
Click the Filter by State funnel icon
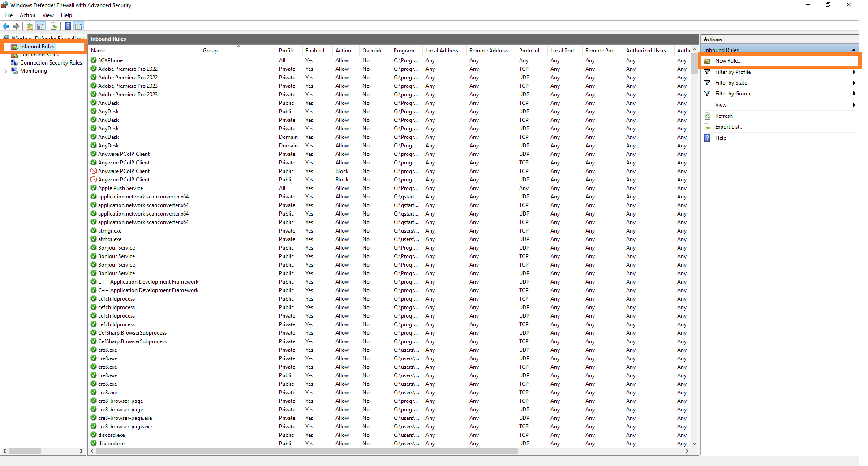click(707, 83)
